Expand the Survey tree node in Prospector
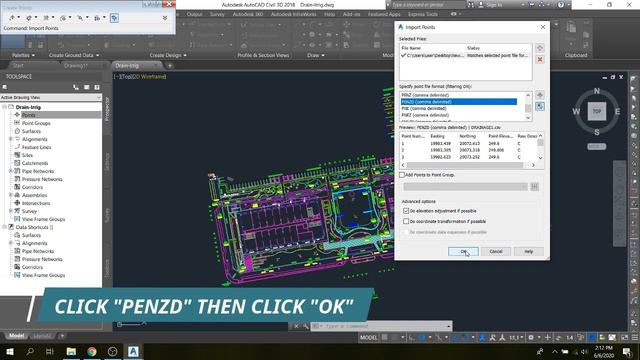The image size is (640, 360). pyautogui.click(x=11, y=211)
